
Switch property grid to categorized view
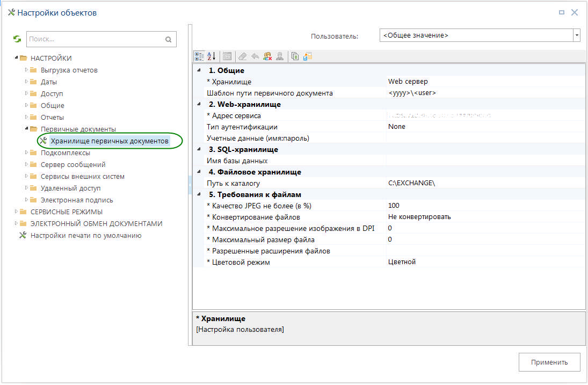click(199, 56)
